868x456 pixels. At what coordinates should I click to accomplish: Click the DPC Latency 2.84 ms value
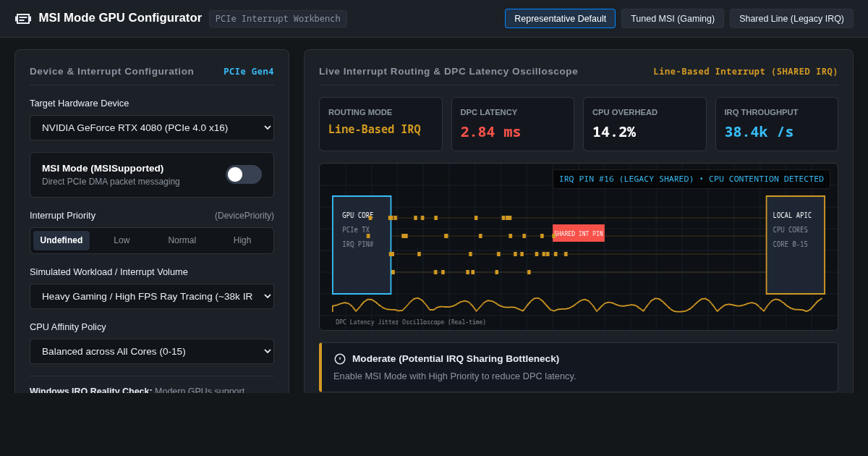(490, 132)
